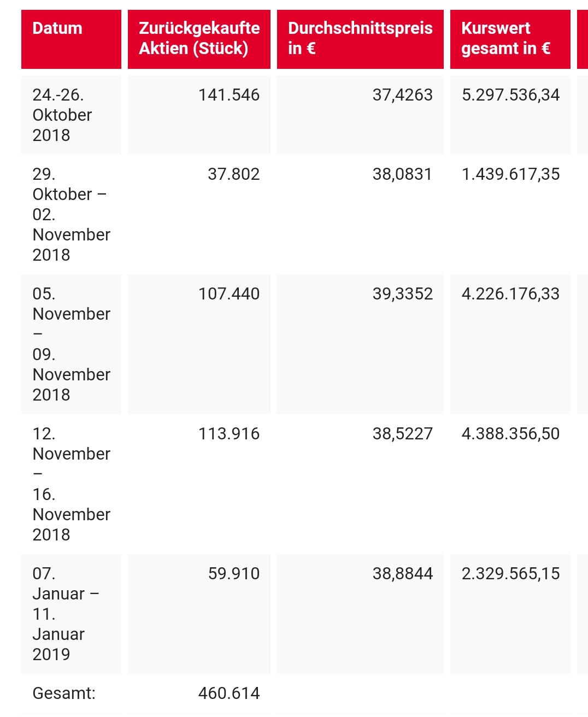Click the share count 37.802
588x717 pixels.
(233, 174)
